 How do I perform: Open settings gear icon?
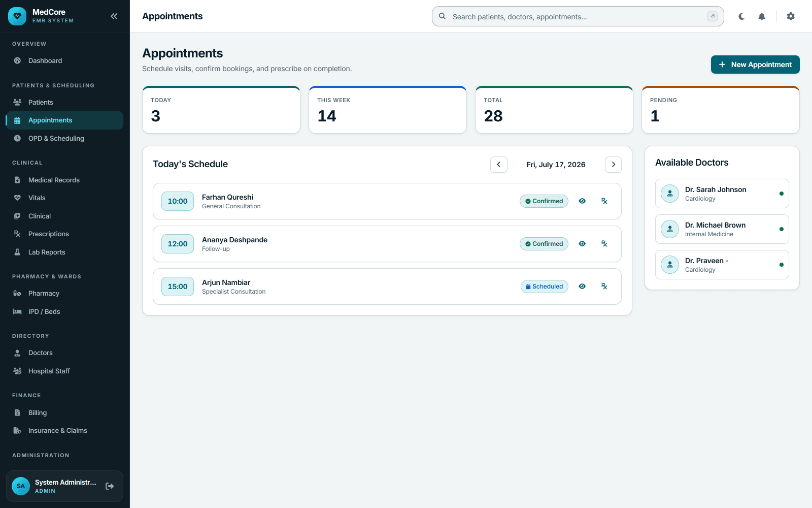(791, 16)
